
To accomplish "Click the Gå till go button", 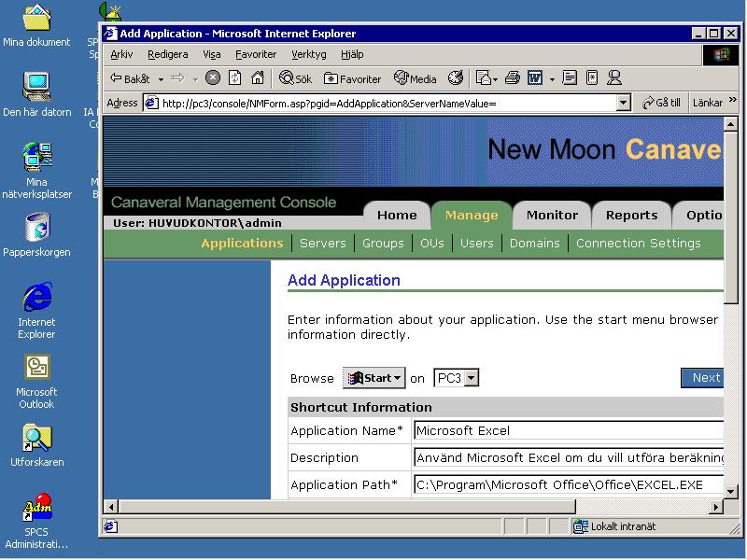I will point(661,103).
